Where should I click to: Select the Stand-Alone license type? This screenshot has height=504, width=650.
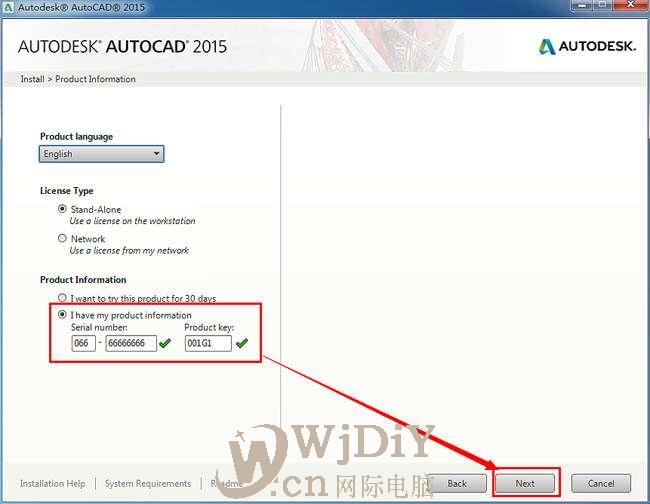pos(62,209)
